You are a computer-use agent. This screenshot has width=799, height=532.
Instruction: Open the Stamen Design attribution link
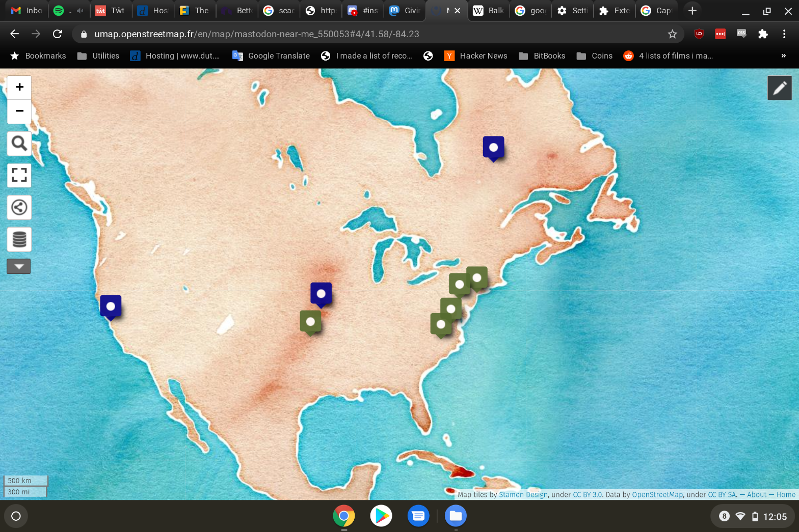click(523, 494)
